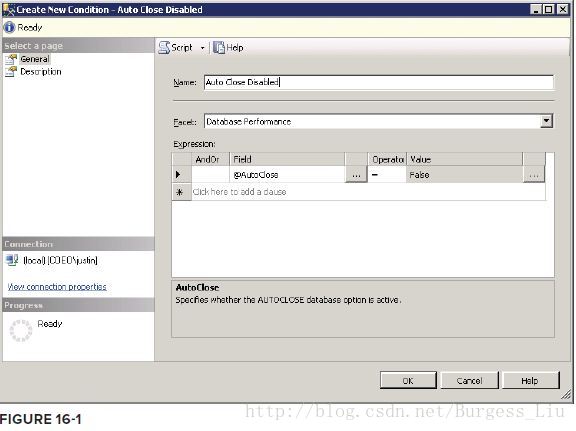The image size is (576, 431).
Task: Open the Facet combo box
Action: (x=378, y=121)
